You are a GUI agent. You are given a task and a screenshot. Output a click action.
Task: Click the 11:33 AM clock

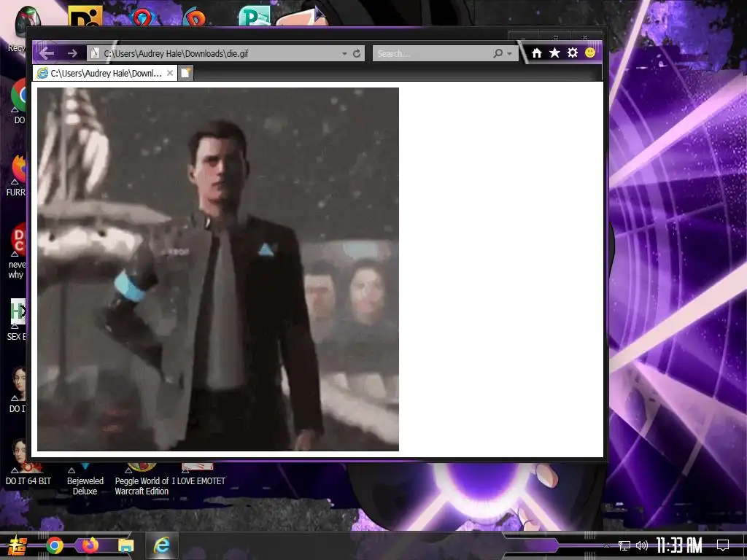pyautogui.click(x=679, y=545)
